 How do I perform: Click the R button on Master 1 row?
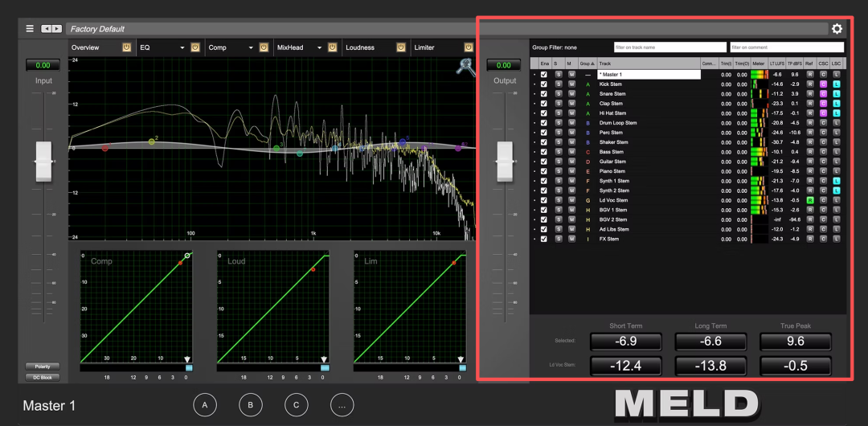pos(810,74)
